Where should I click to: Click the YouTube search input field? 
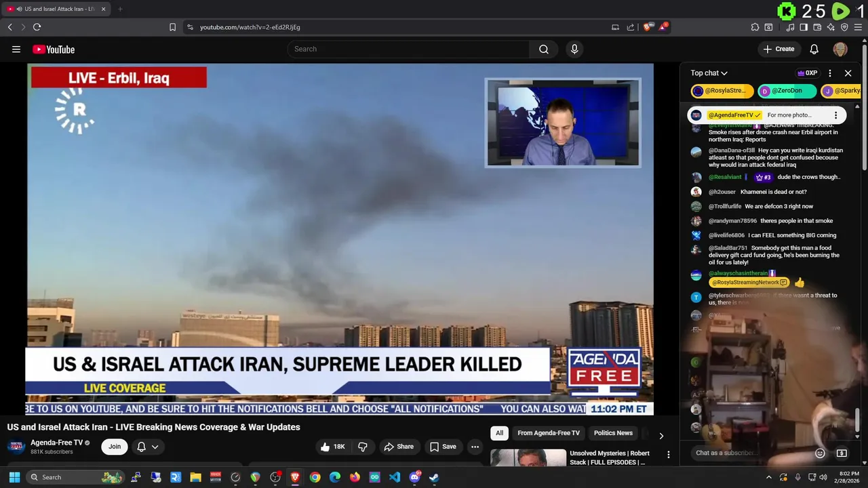(x=408, y=49)
